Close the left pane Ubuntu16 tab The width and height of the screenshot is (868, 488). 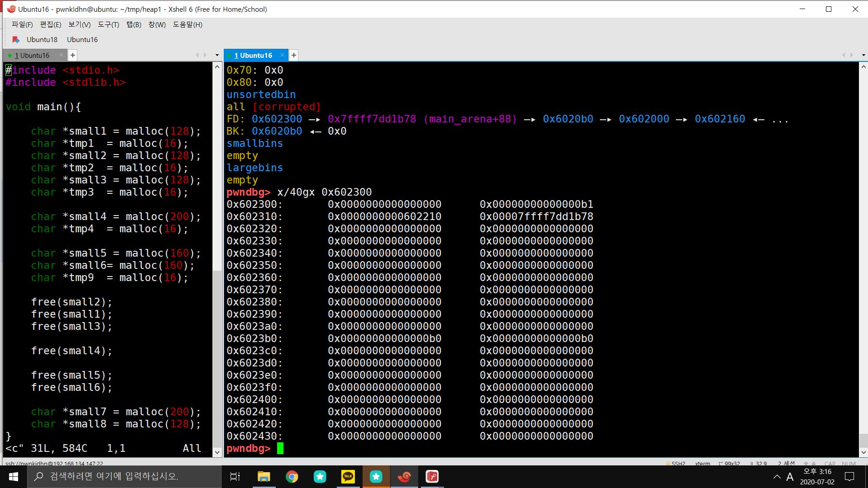click(x=61, y=55)
